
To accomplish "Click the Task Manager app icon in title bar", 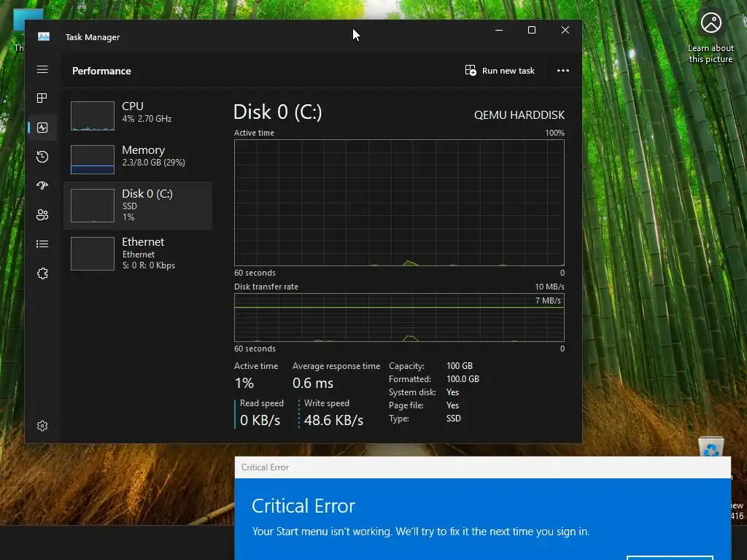I will (44, 36).
